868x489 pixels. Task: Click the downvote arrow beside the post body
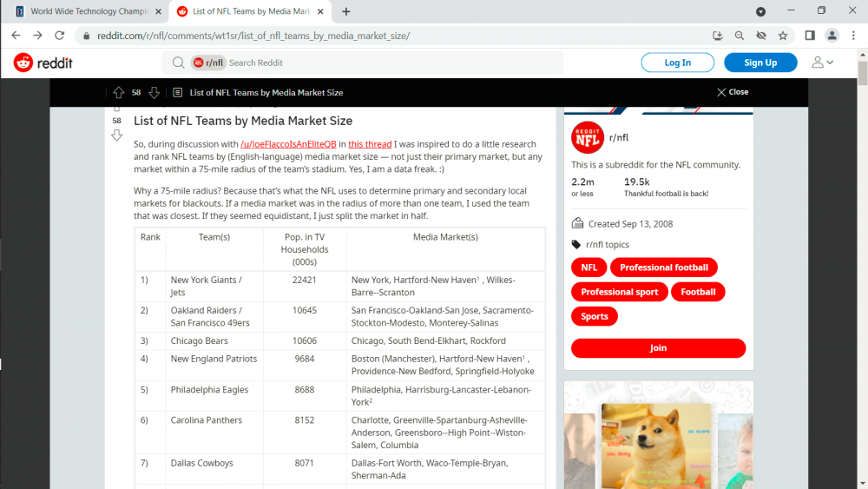[x=116, y=135]
